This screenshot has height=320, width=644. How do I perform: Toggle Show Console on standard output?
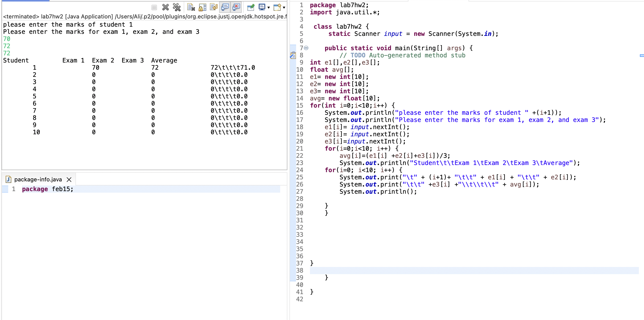[x=225, y=7]
